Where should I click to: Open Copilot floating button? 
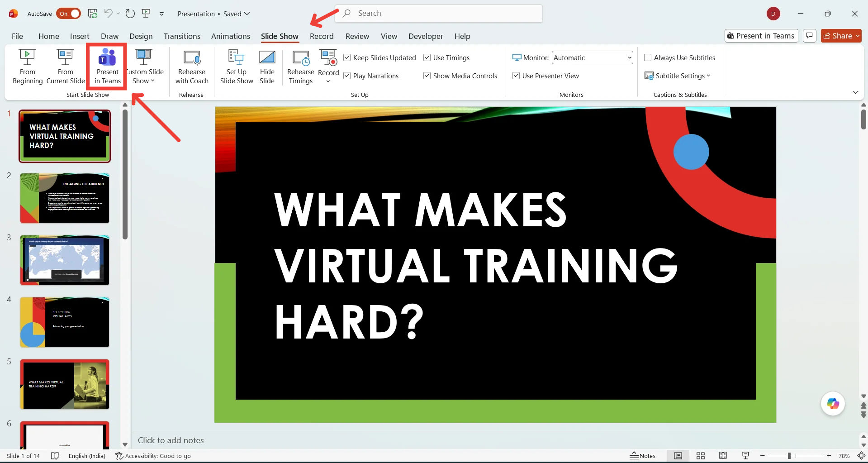pyautogui.click(x=833, y=403)
